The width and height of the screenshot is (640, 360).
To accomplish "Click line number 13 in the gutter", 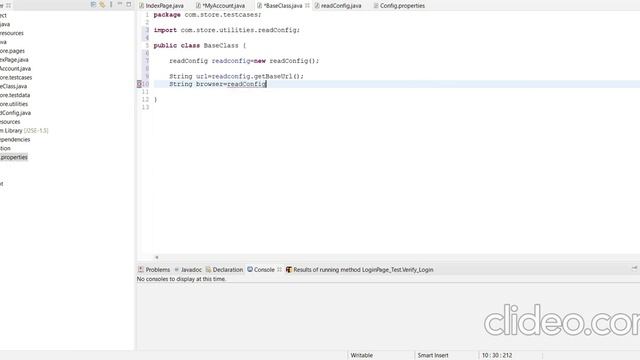I will (145, 107).
